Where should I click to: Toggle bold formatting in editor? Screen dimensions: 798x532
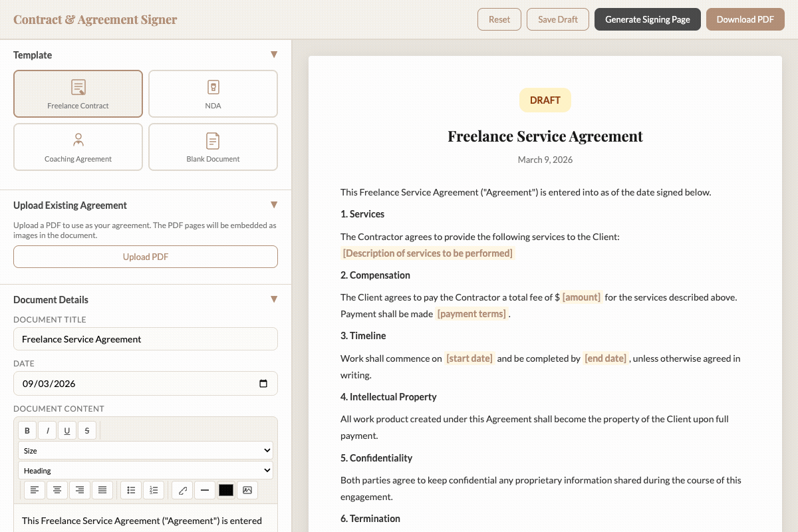(27, 430)
